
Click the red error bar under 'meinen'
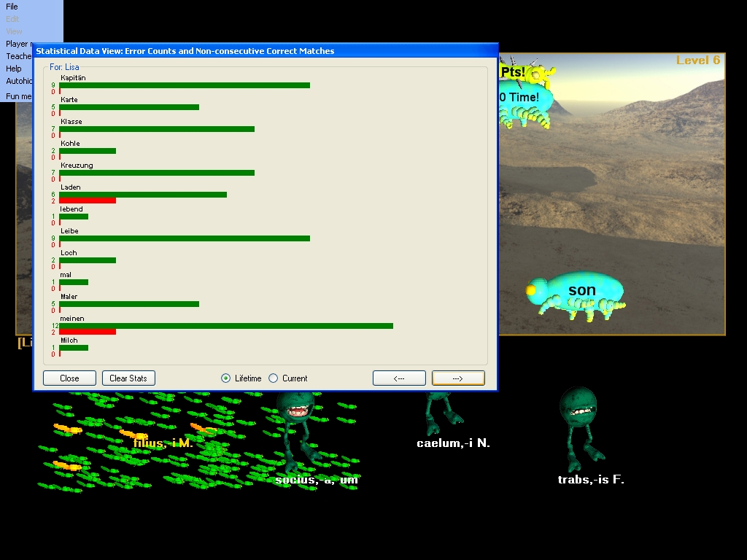[x=88, y=332]
